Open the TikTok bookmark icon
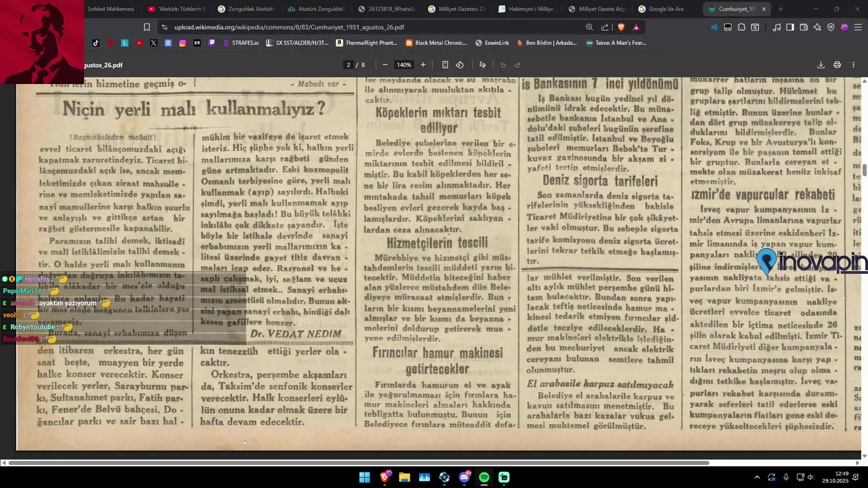The height and width of the screenshot is (488, 868). [x=96, y=43]
